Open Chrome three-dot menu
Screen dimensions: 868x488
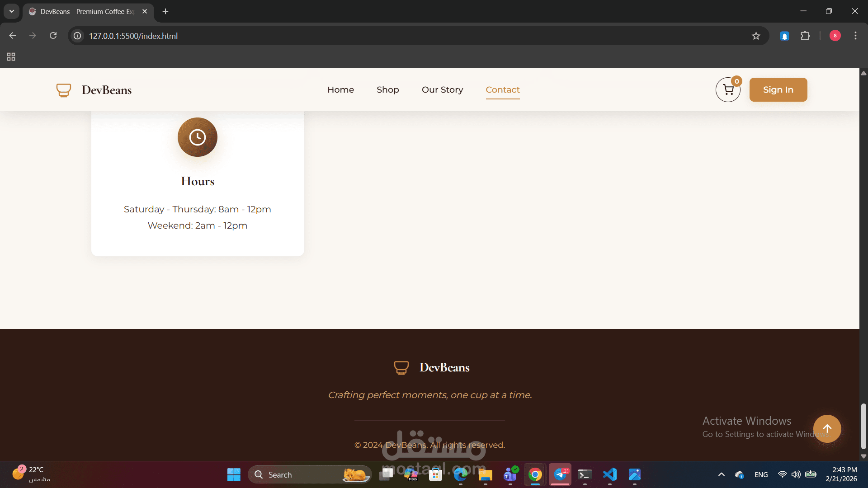[855, 36]
